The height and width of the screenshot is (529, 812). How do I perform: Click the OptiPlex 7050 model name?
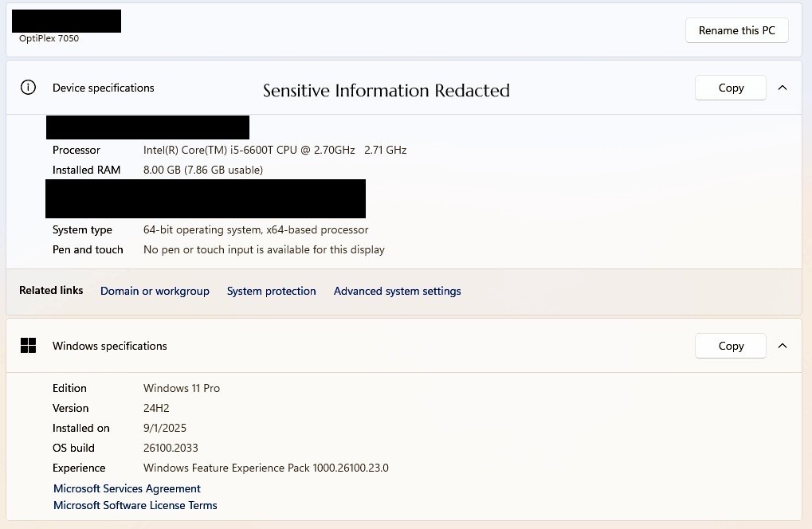click(x=49, y=38)
